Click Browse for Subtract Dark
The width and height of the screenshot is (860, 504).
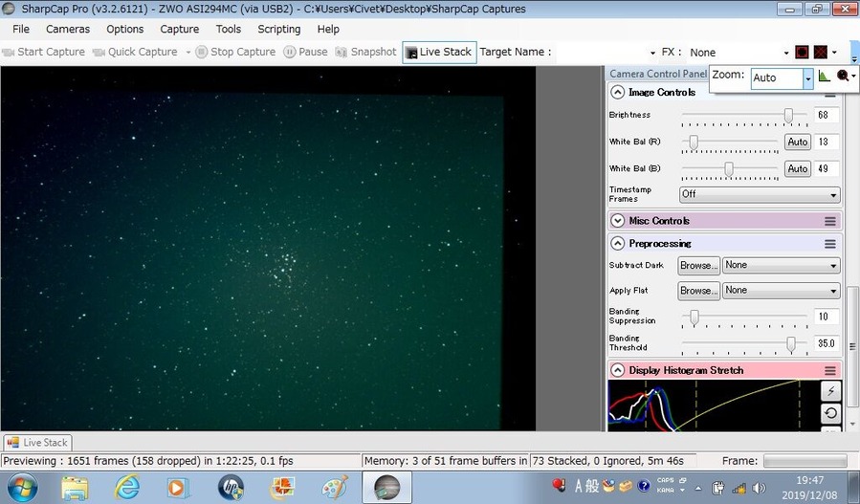(698, 266)
